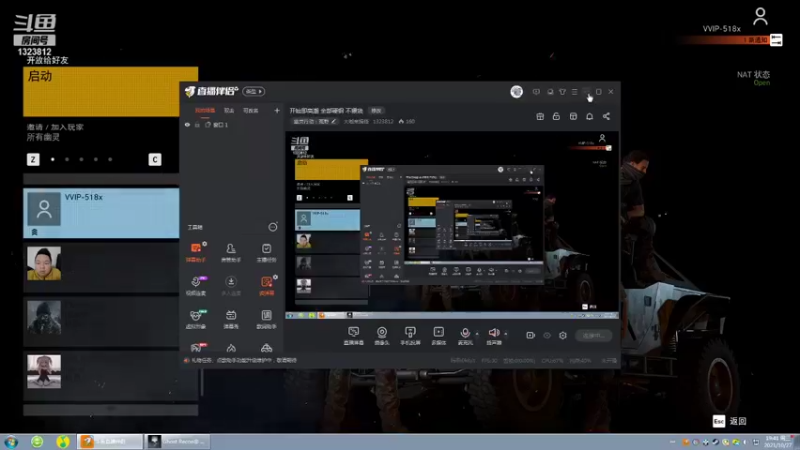Expand the speaker options arrow
Image resolution: width=800 pixels, height=450 pixels.
506,334
